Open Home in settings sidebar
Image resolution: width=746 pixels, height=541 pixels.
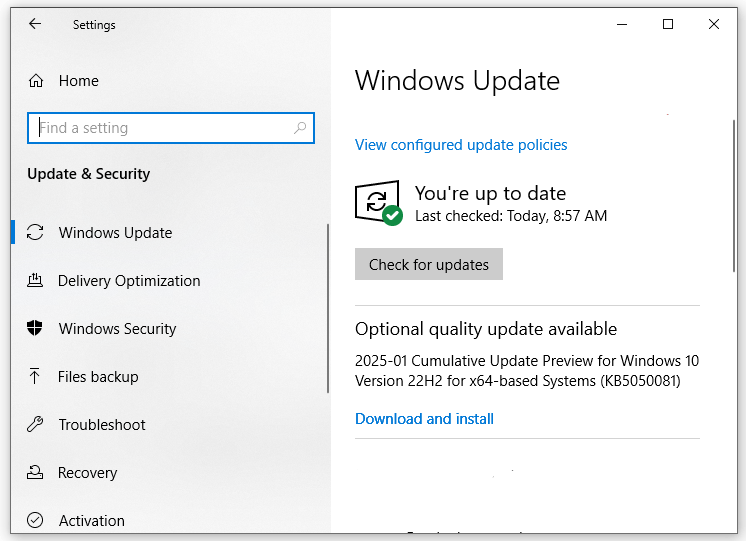click(x=79, y=81)
